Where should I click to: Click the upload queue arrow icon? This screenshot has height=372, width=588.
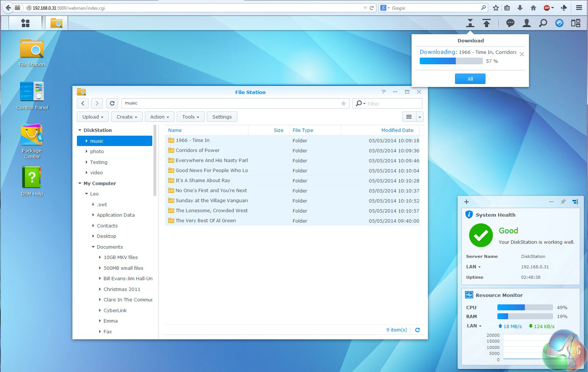pos(487,23)
